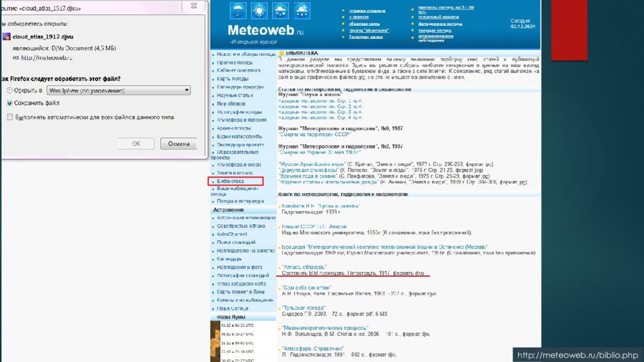Screen dimensions: 644x362
Task: Select the "Открыть в" radio button
Action: click(x=9, y=90)
